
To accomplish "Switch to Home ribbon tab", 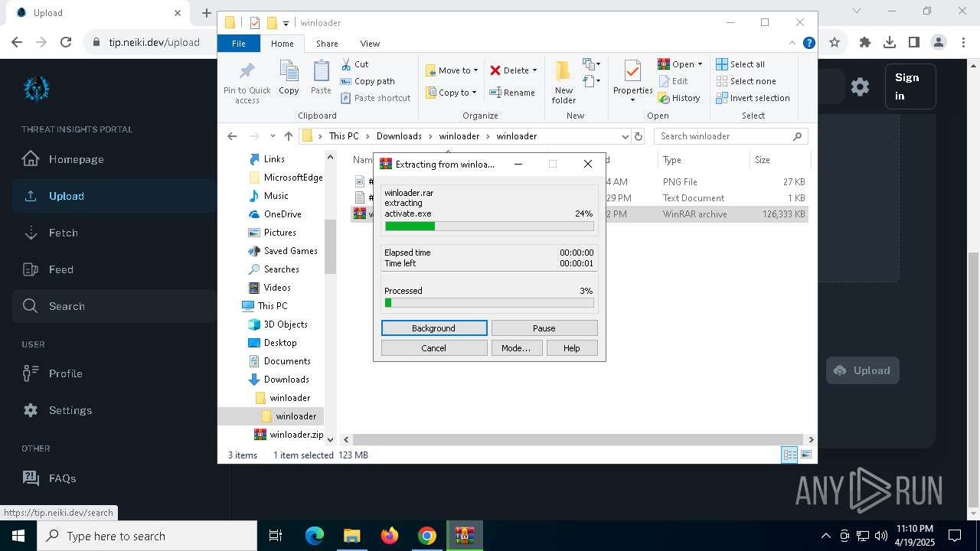I will click(x=282, y=44).
